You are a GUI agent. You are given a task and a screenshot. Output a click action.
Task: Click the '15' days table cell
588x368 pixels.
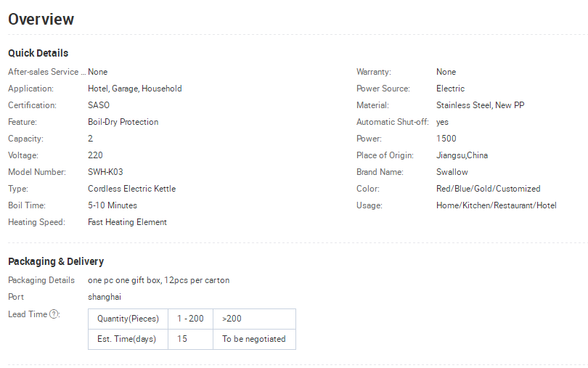pos(190,339)
